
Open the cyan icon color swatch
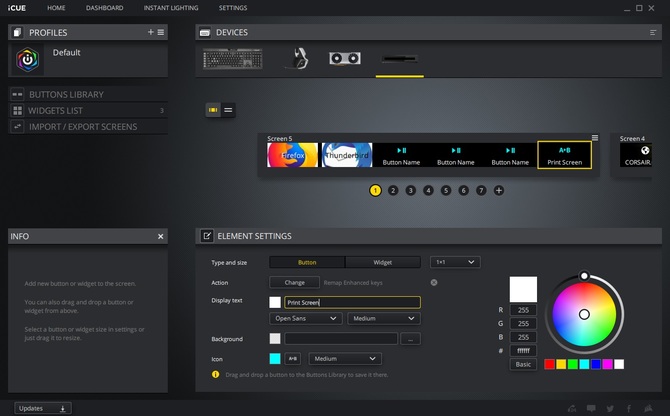point(275,359)
